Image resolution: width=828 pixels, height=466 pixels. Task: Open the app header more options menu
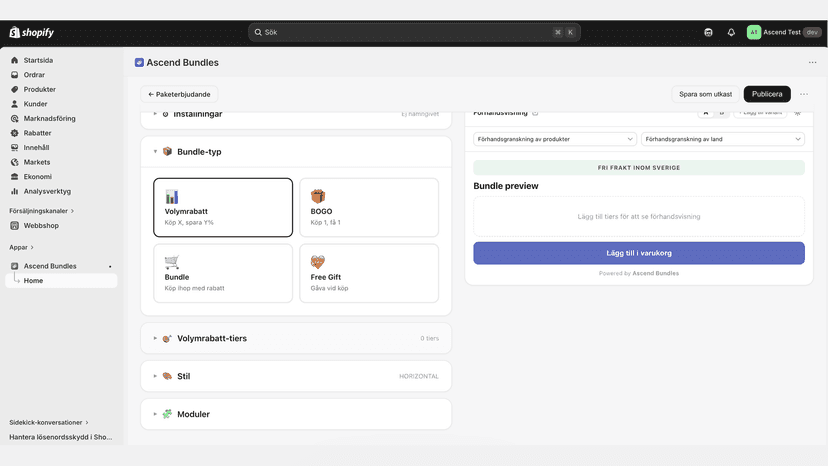tap(812, 62)
